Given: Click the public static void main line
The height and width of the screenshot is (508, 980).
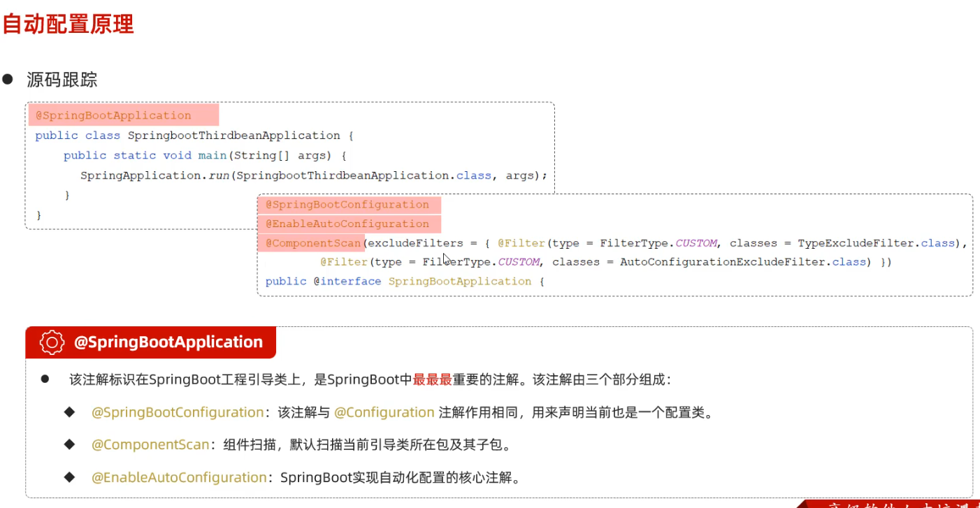Looking at the screenshot, I should click(205, 155).
